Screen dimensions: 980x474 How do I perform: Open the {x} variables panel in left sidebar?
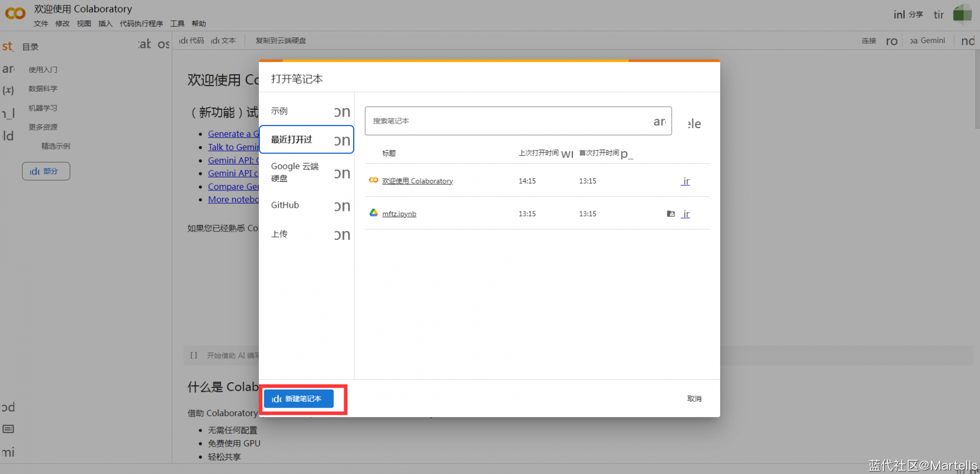tap(8, 90)
